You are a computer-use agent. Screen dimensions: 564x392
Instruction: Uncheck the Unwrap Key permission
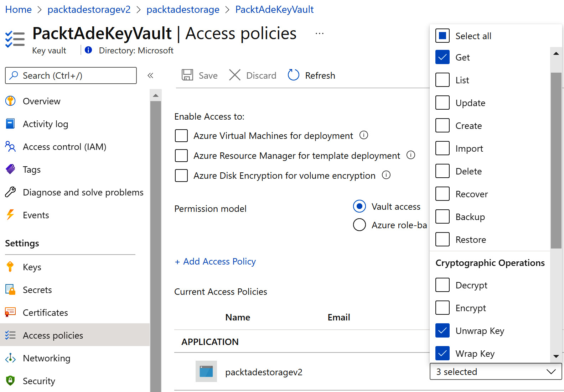tap(442, 331)
